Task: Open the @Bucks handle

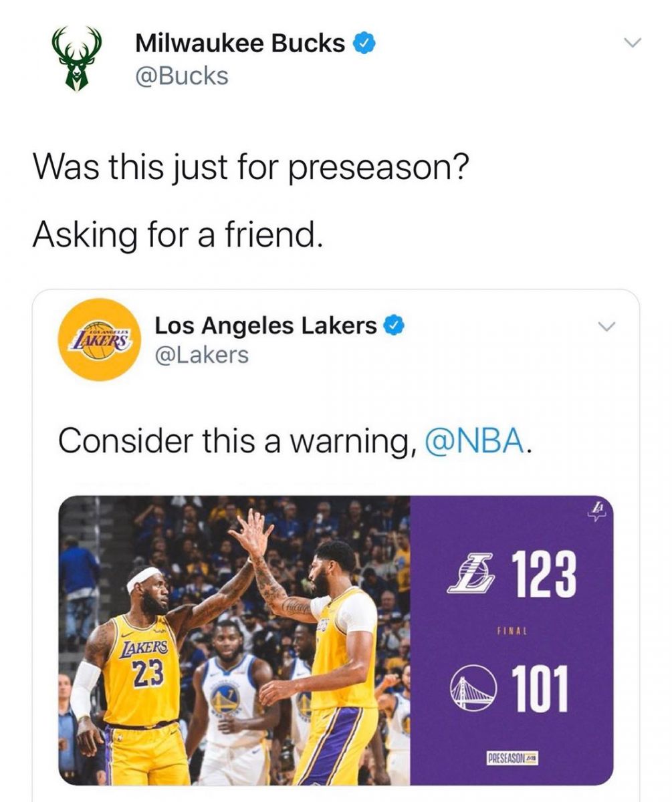Action: click(x=181, y=77)
